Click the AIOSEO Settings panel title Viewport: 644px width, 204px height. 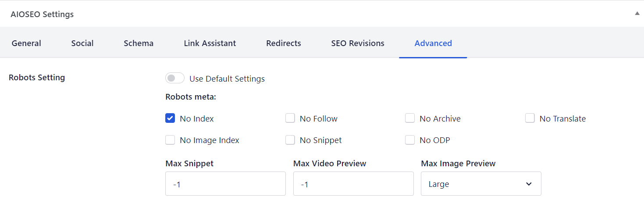(x=42, y=14)
